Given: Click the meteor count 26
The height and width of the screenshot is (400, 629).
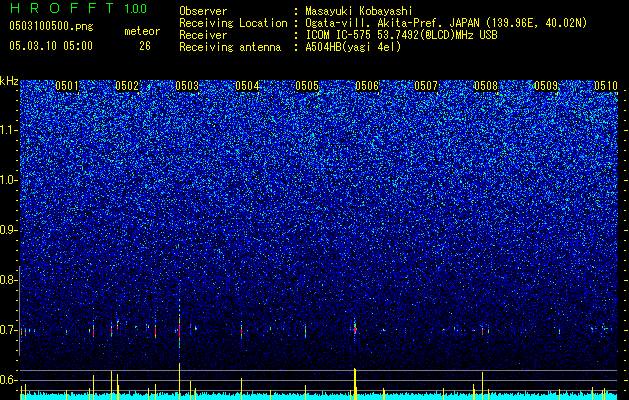Looking at the screenshot, I should coord(145,46).
